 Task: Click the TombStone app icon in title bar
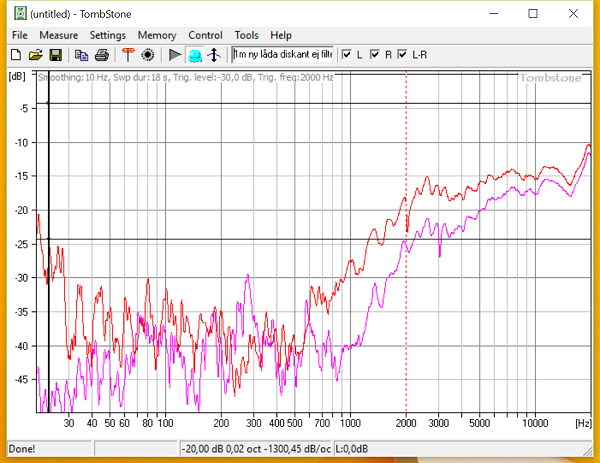click(x=20, y=13)
